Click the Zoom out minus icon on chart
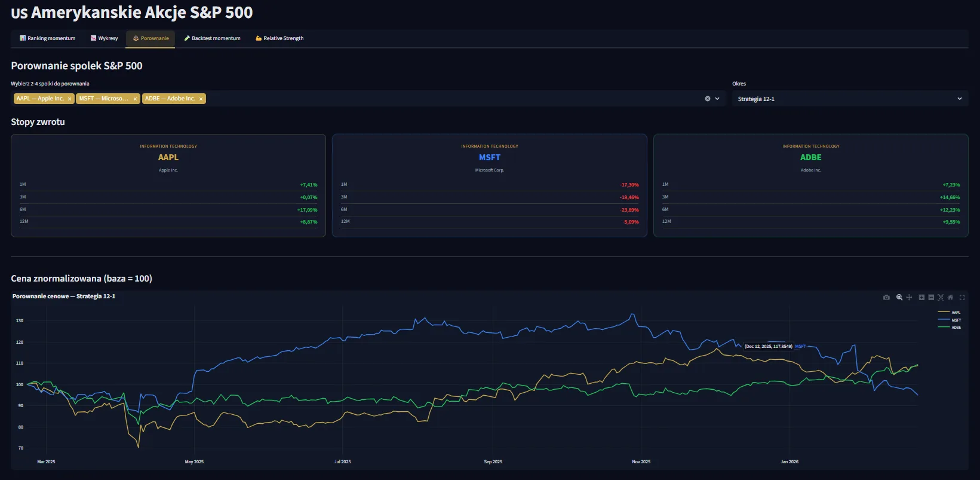980x480 pixels. point(931,297)
